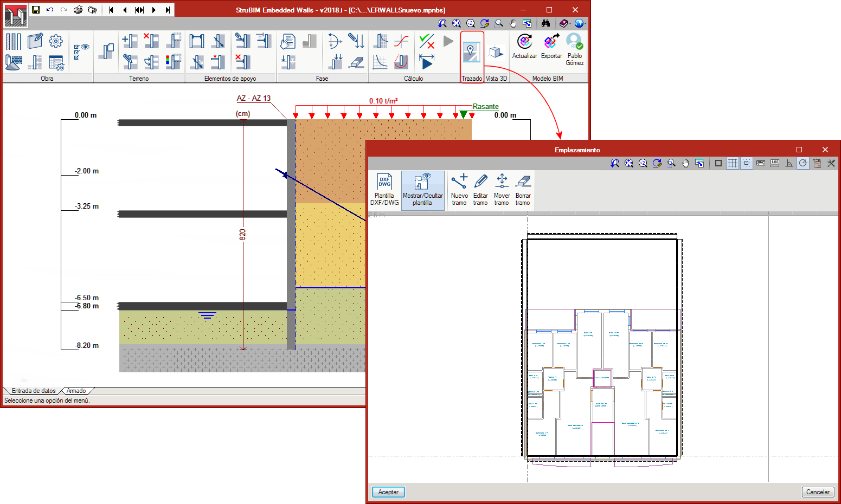Image resolution: width=841 pixels, height=504 pixels.
Task: Open tools settings wrench icon in Emplazamiento
Action: point(831,163)
